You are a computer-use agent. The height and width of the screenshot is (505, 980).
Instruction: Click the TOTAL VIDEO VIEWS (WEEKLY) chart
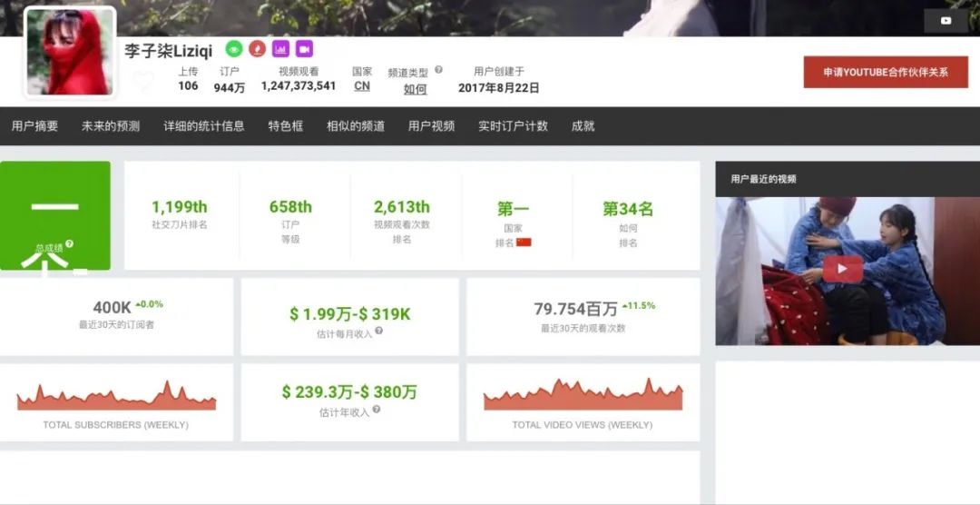pos(583,394)
